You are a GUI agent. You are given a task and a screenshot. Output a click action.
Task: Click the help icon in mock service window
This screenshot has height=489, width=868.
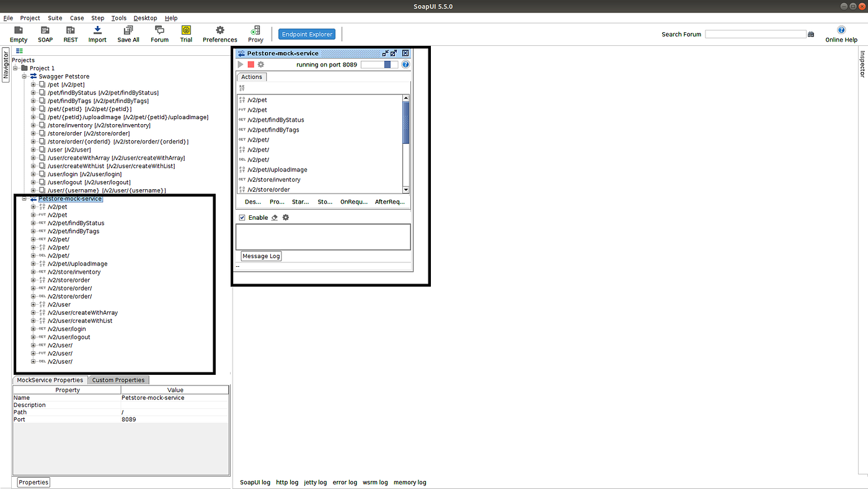click(405, 65)
